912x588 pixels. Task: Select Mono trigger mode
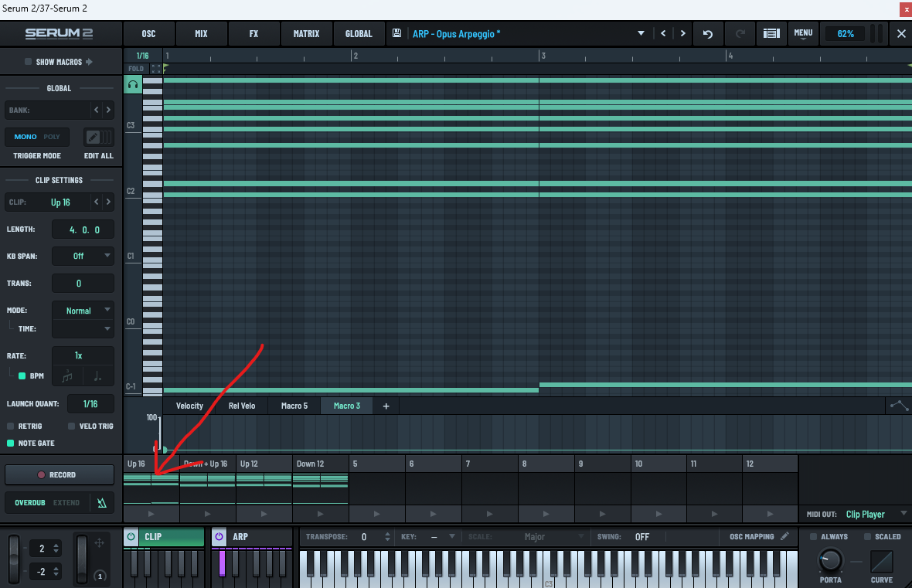point(25,137)
